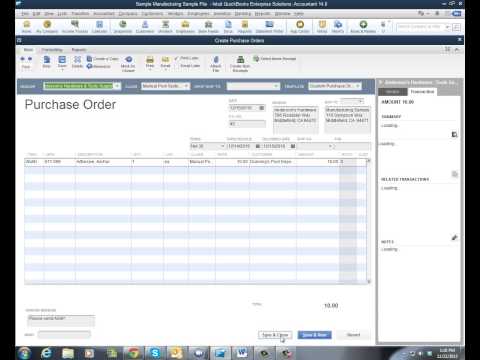This screenshot has height=360, width=480.
Task: Open Statement Writer from the icon bar
Action: [x=269, y=26]
